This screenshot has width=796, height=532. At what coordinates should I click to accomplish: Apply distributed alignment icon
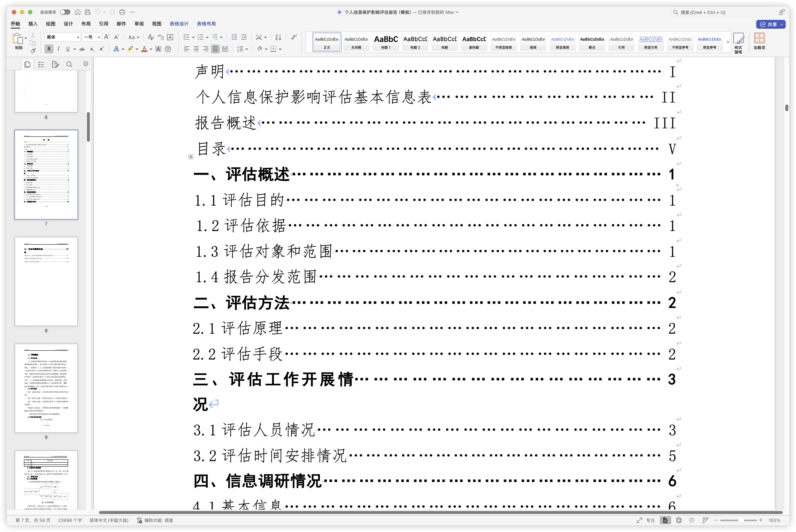pos(225,49)
